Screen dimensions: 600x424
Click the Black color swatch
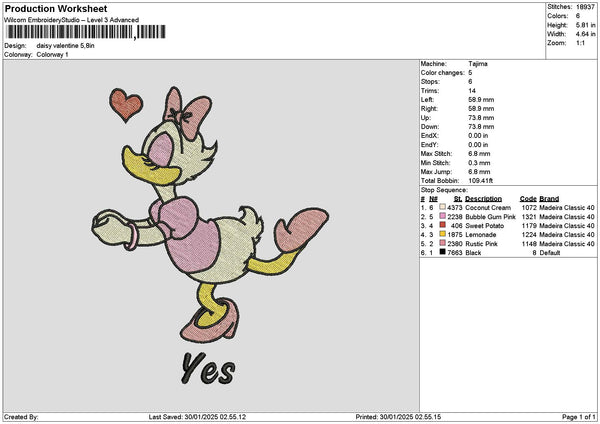click(442, 252)
